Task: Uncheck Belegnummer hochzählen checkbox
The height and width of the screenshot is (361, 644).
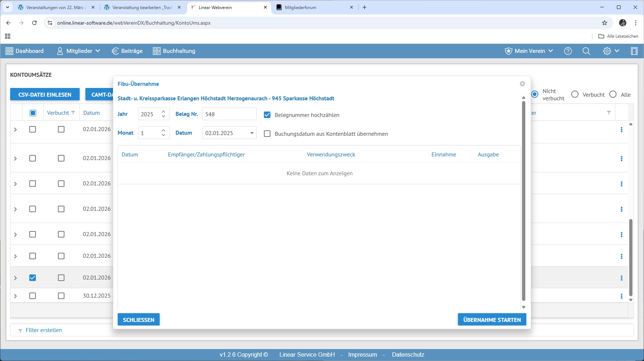Action: pyautogui.click(x=267, y=115)
